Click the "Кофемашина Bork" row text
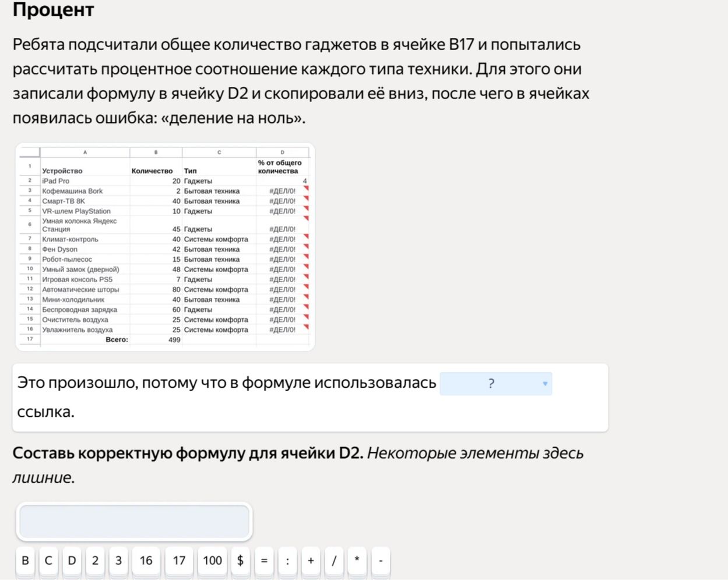This screenshot has width=728, height=580. (72, 191)
